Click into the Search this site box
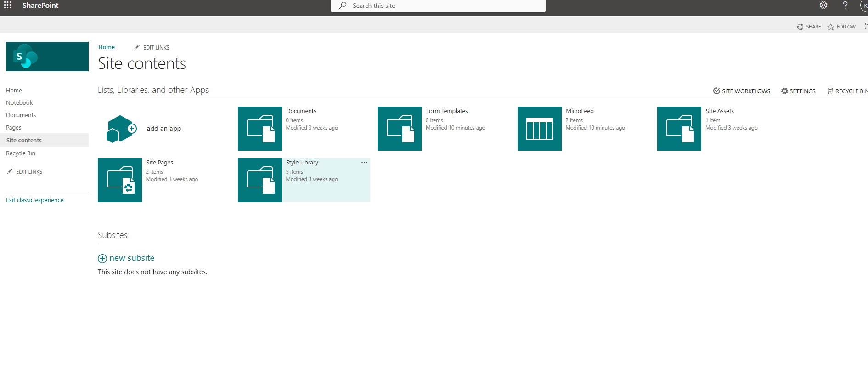 tap(438, 6)
